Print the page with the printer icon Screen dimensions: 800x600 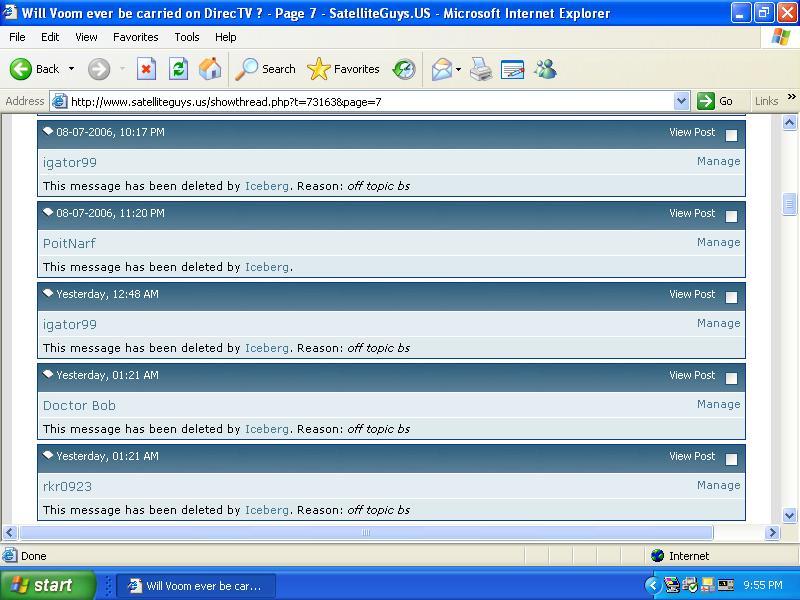click(x=481, y=69)
